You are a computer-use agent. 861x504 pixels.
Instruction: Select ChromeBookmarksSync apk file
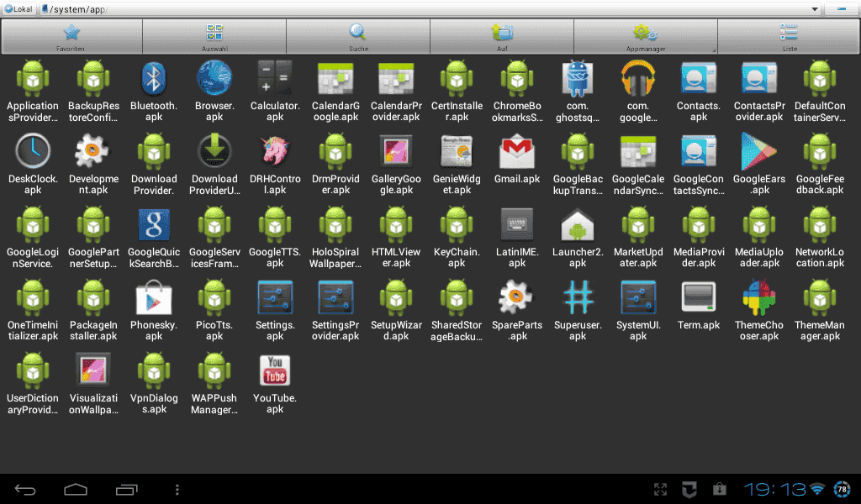pos(517,78)
